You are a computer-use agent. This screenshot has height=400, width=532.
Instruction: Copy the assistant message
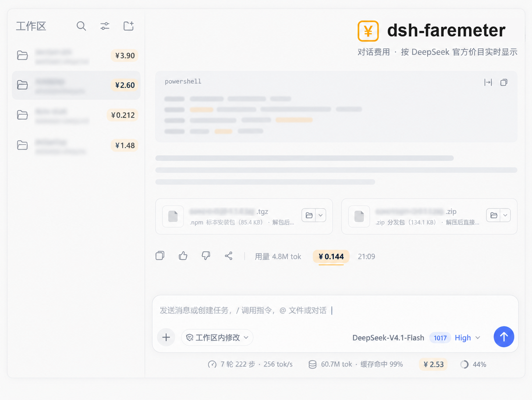pos(160,256)
